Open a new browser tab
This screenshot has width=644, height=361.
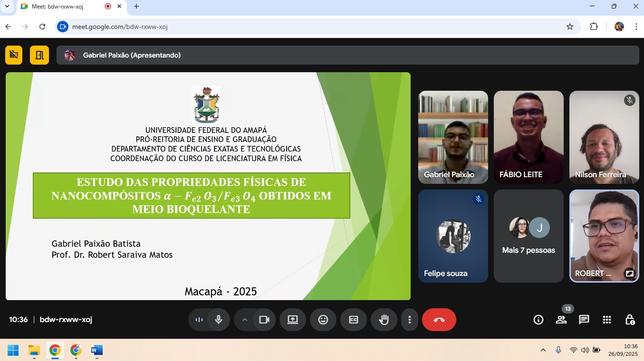(136, 6)
